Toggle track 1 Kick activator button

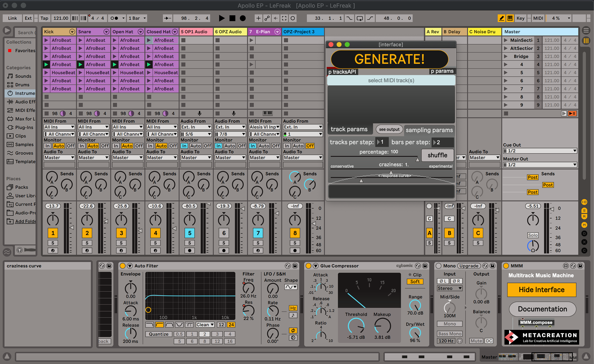[x=53, y=233]
